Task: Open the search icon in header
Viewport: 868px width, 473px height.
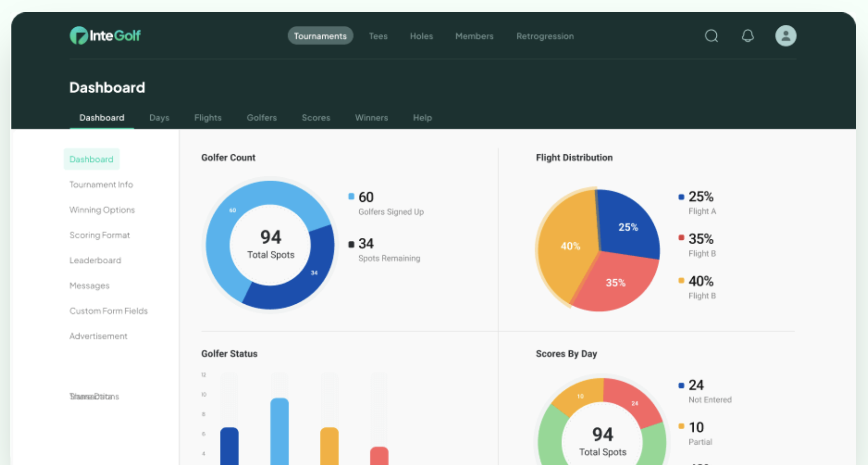Action: tap(712, 36)
